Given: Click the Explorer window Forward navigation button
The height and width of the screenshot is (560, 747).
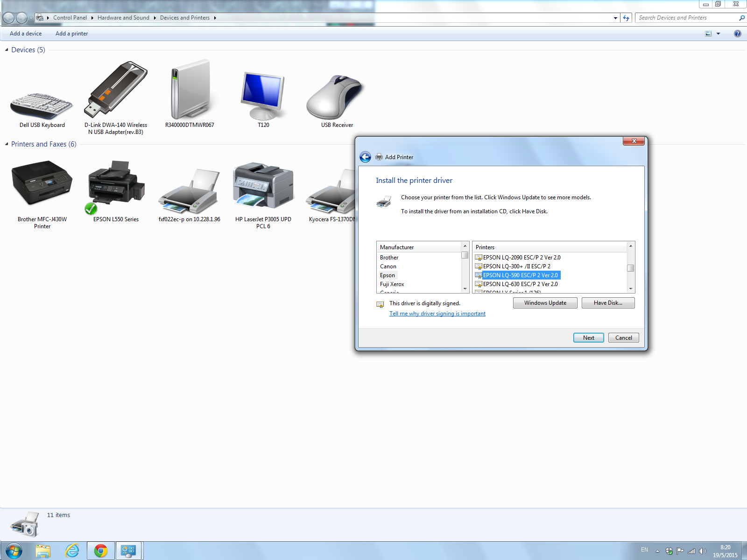Looking at the screenshot, I should pos(21,18).
